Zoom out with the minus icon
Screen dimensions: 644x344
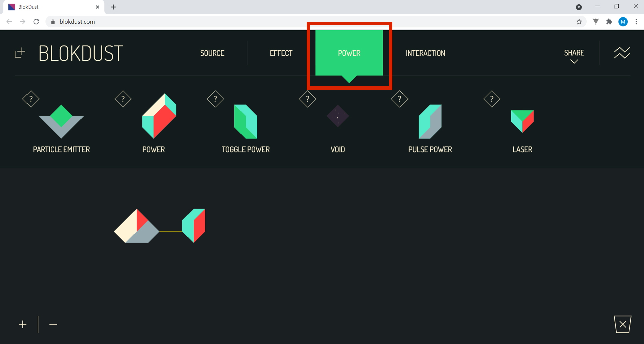click(x=53, y=324)
